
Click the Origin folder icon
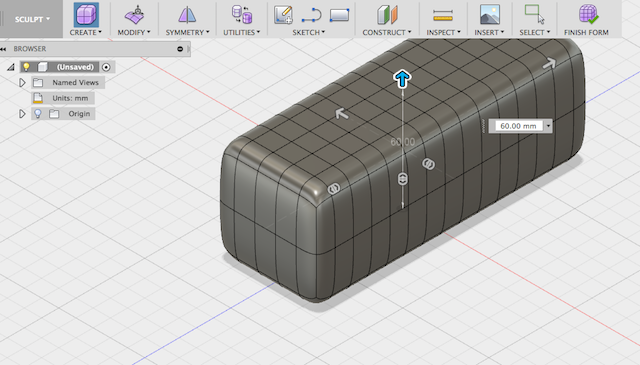pyautogui.click(x=54, y=114)
